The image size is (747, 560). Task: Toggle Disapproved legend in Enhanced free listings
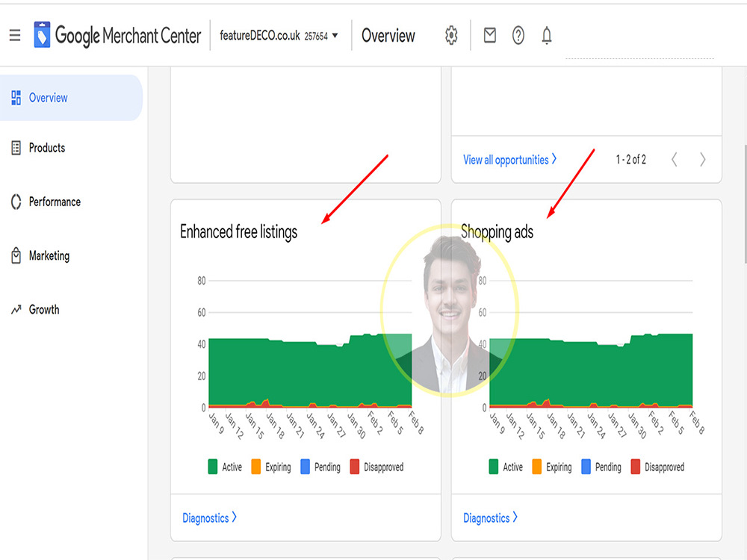pyautogui.click(x=376, y=467)
